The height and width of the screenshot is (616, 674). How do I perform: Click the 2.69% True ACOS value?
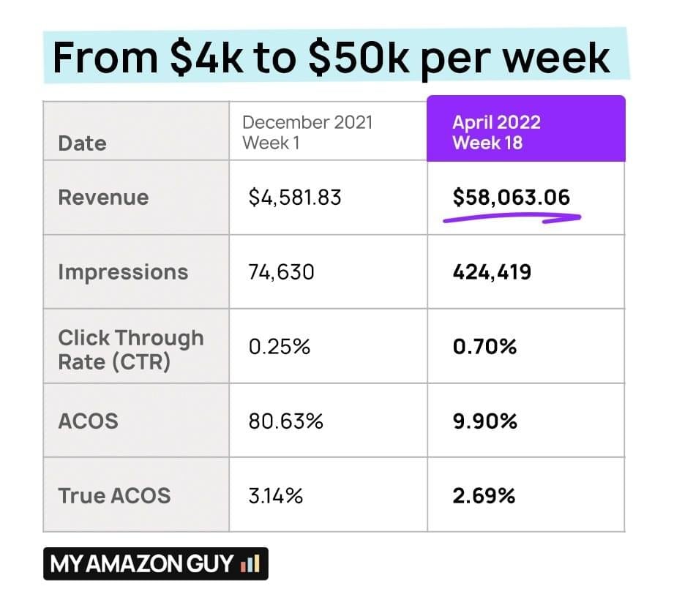coord(484,495)
